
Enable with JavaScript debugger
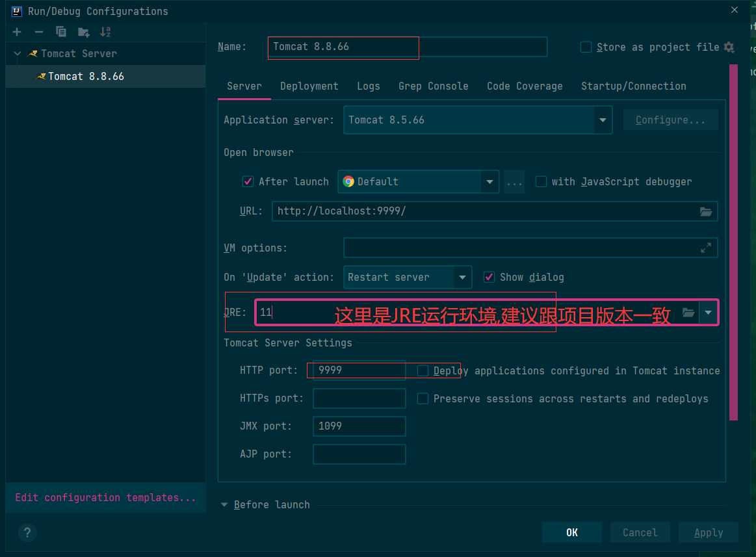click(x=541, y=182)
